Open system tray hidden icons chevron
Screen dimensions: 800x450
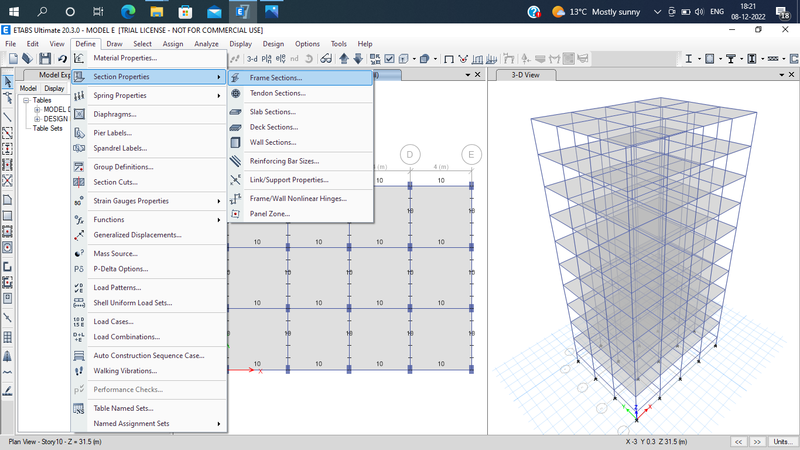click(x=657, y=11)
